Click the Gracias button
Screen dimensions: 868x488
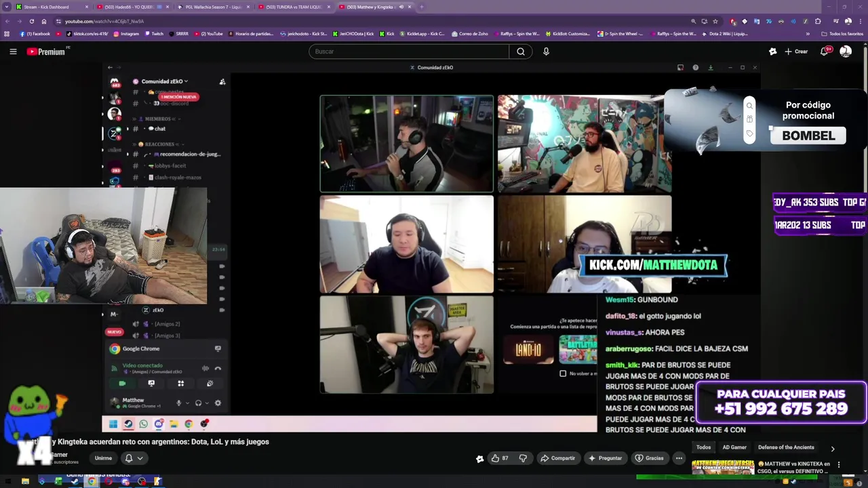649,458
